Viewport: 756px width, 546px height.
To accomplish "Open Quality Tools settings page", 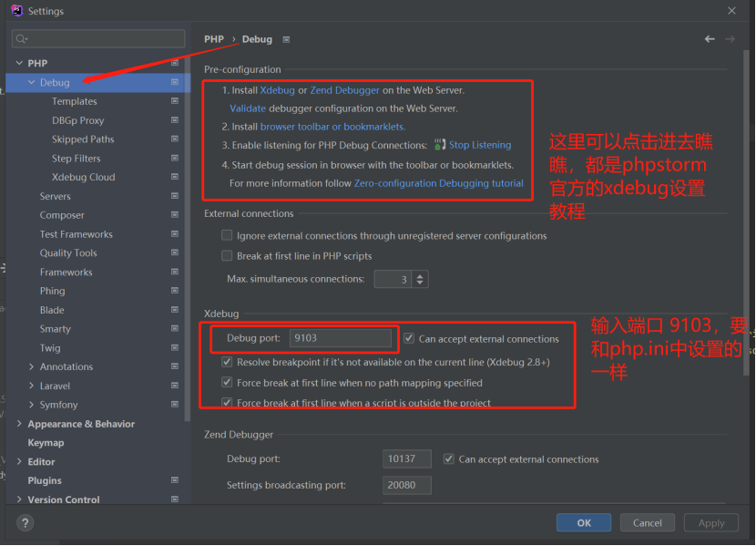I will tap(68, 252).
